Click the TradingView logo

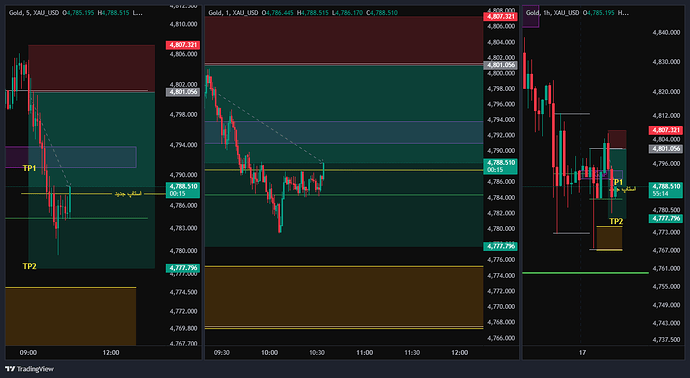29,369
